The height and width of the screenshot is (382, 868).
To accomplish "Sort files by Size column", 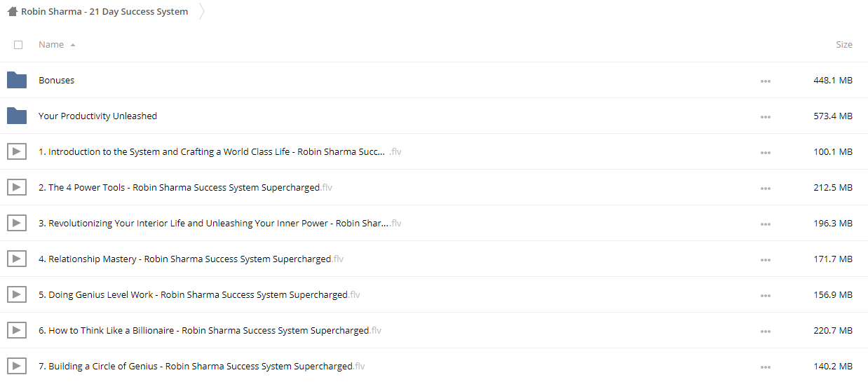I will point(844,45).
